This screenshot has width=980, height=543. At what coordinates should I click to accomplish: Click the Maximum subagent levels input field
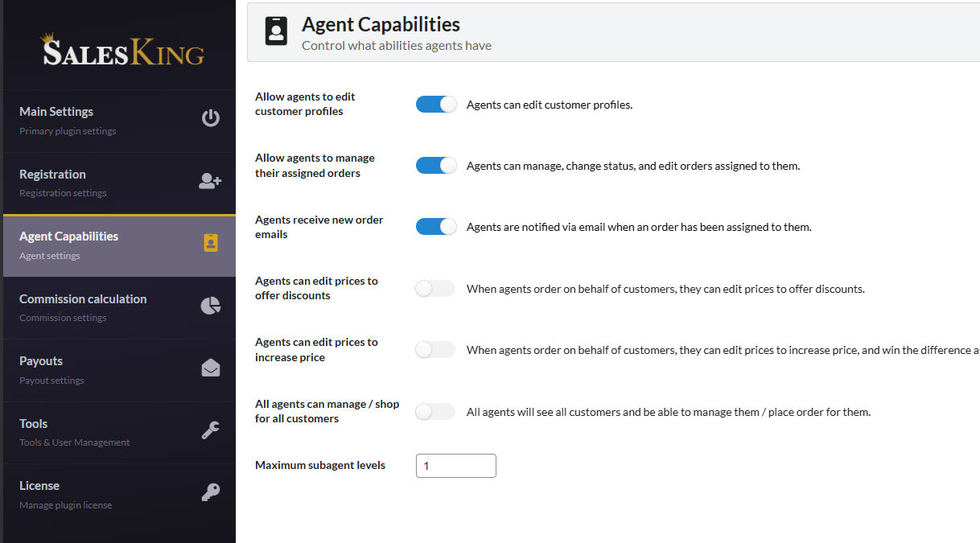[455, 466]
